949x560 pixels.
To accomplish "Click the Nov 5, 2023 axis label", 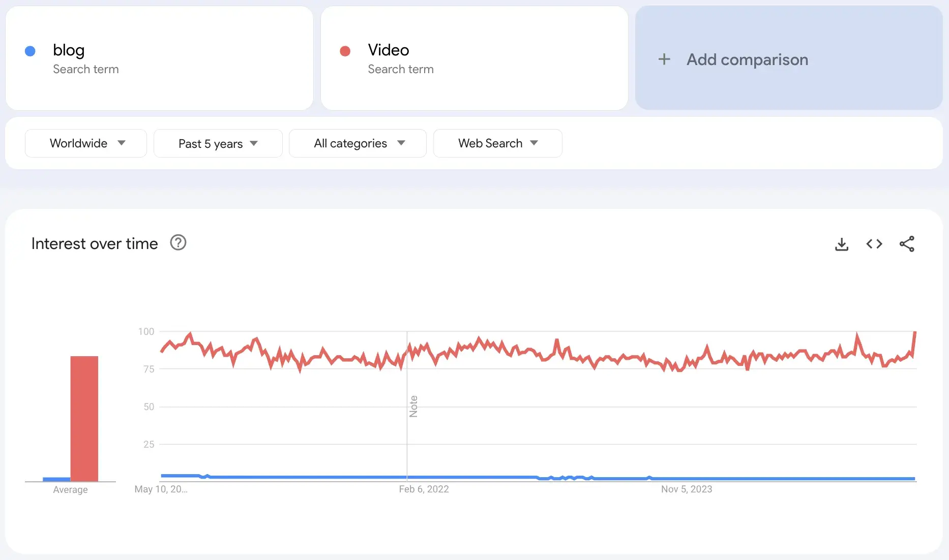I will [x=686, y=489].
